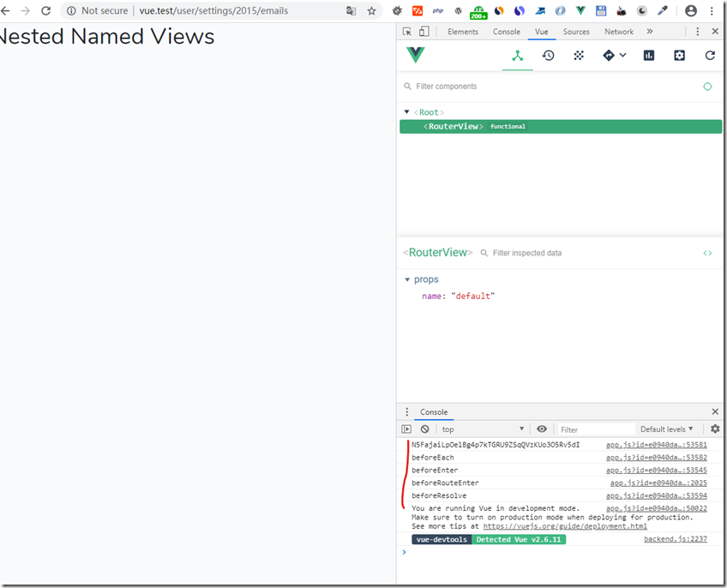The width and height of the screenshot is (727, 588).
Task: Select the Vue tab in DevTools
Action: click(x=542, y=32)
